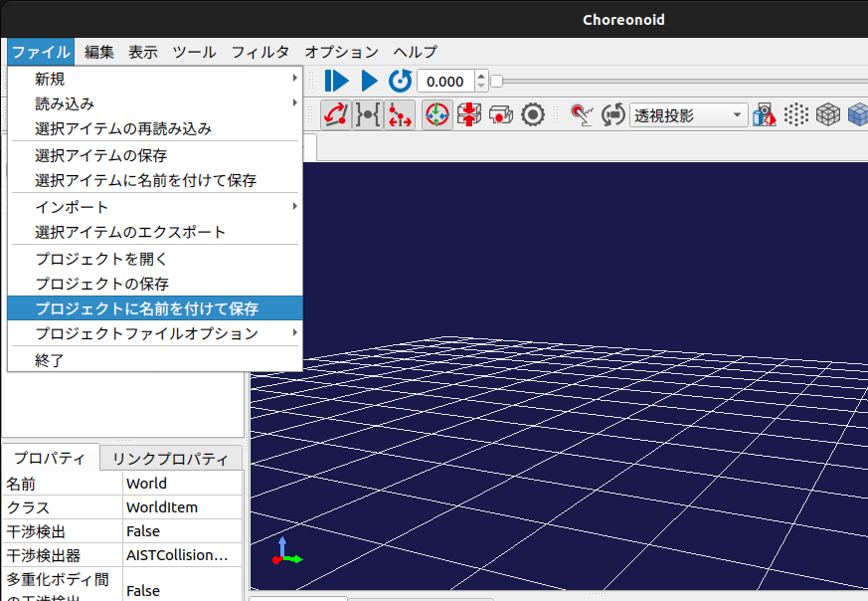Click the time slider handle
The width and height of the screenshot is (868, 601).
tap(497, 82)
